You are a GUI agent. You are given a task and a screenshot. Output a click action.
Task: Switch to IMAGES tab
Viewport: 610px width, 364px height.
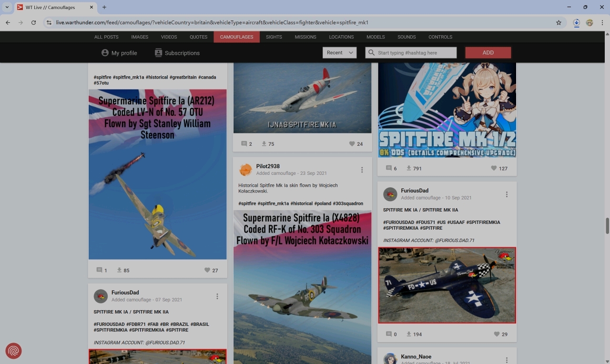tap(140, 37)
